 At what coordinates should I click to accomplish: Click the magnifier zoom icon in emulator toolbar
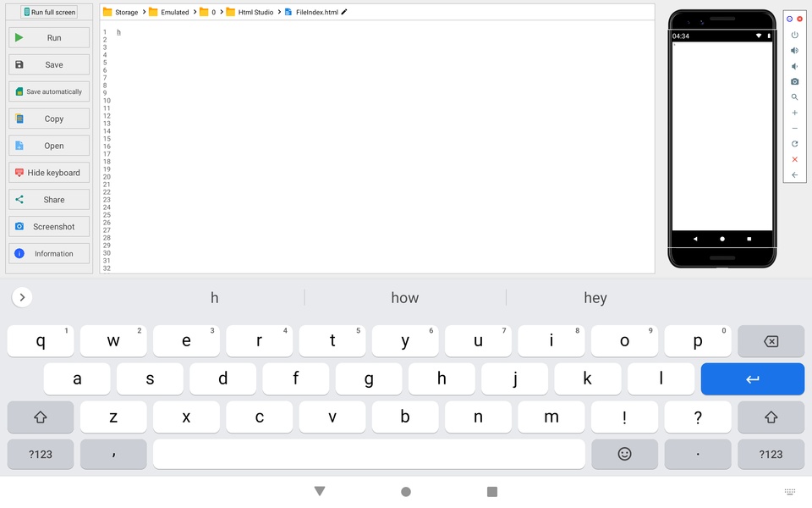click(794, 97)
